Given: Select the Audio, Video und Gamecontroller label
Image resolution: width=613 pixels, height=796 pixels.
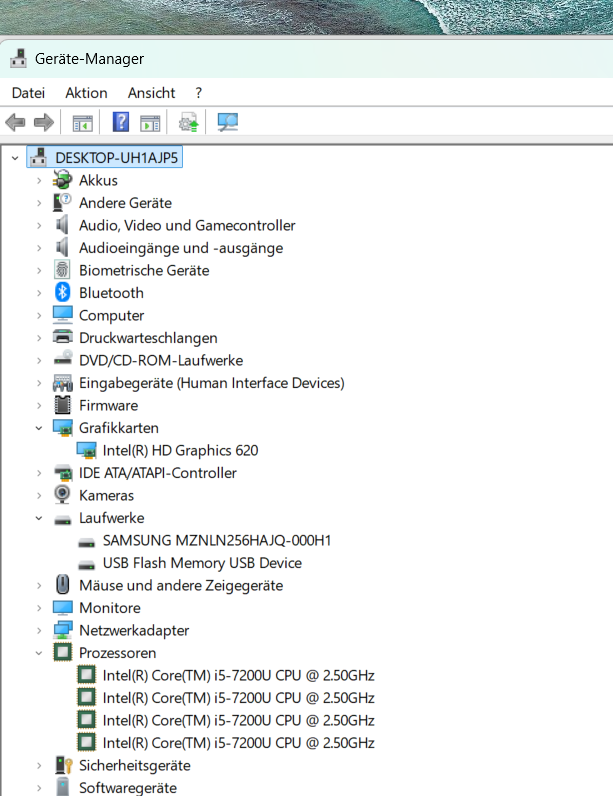Looking at the screenshot, I should [187, 225].
